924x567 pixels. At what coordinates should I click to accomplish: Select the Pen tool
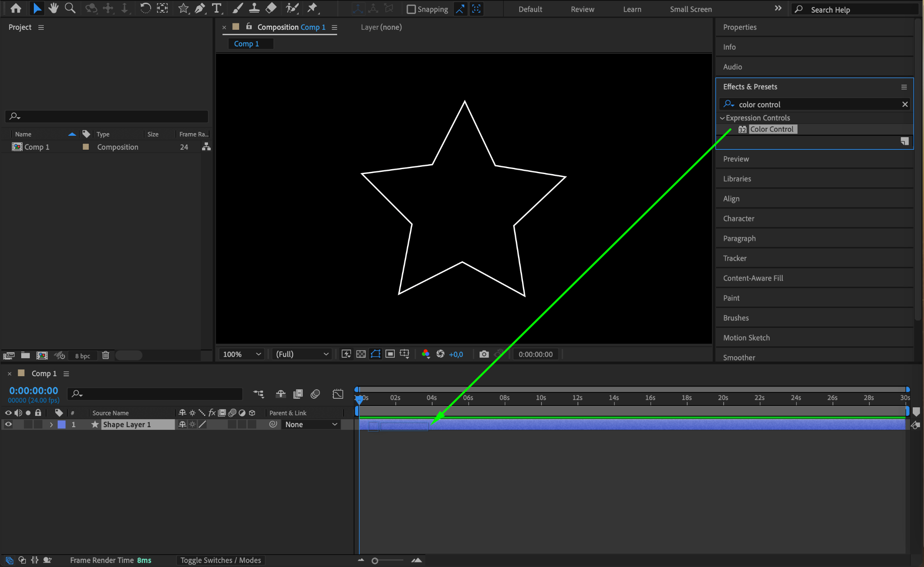(x=200, y=8)
